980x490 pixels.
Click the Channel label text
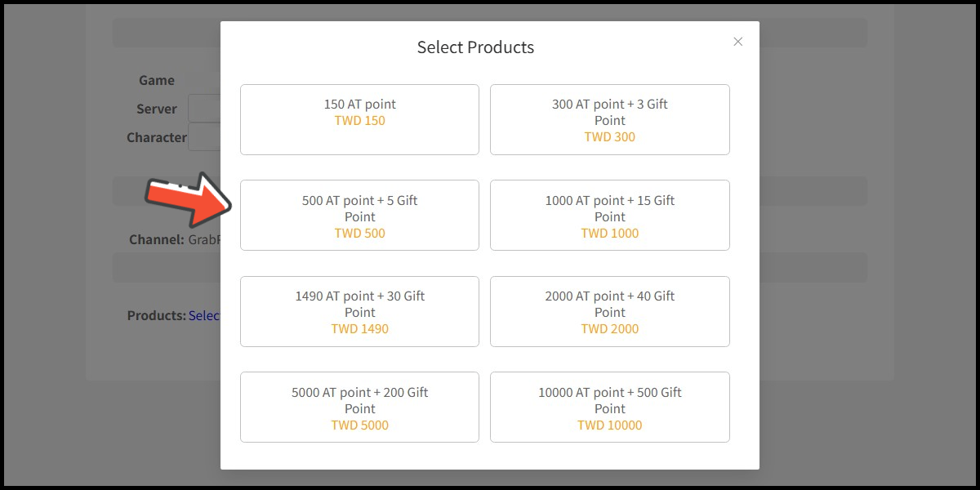click(x=156, y=240)
